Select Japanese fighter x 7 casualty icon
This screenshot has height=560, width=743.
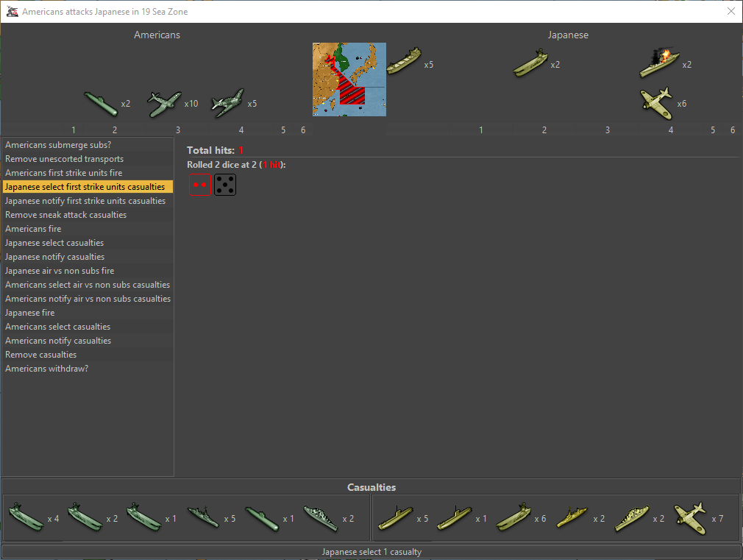[x=690, y=518]
